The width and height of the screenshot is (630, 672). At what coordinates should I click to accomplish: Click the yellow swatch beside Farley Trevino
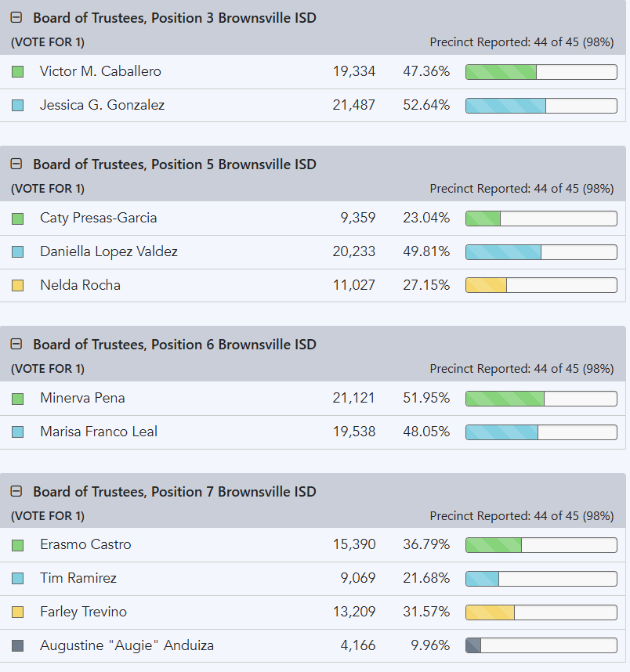(x=17, y=612)
